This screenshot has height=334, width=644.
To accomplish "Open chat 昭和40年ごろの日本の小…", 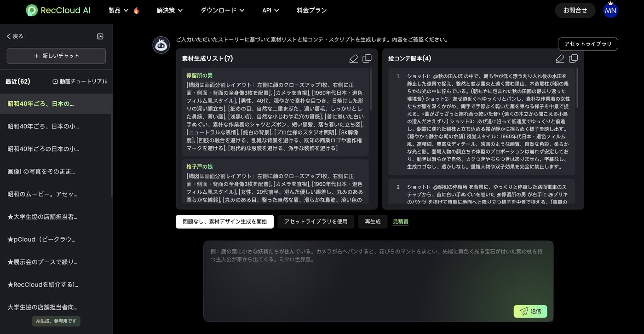I will click(56, 149).
